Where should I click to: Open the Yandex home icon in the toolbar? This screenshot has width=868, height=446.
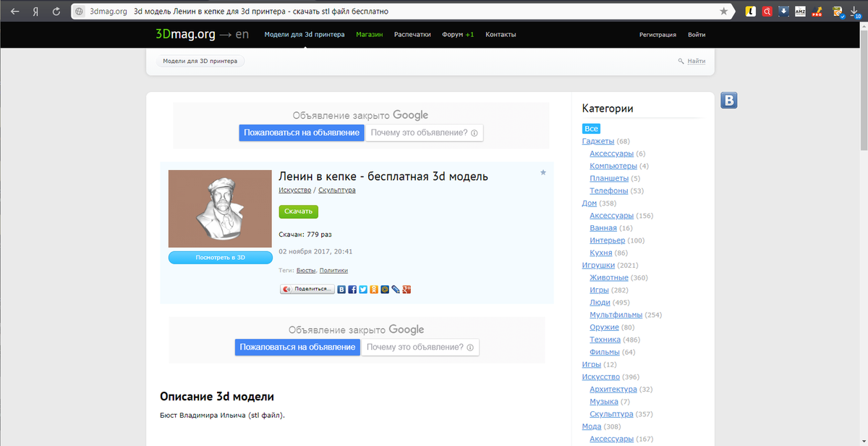tap(35, 12)
